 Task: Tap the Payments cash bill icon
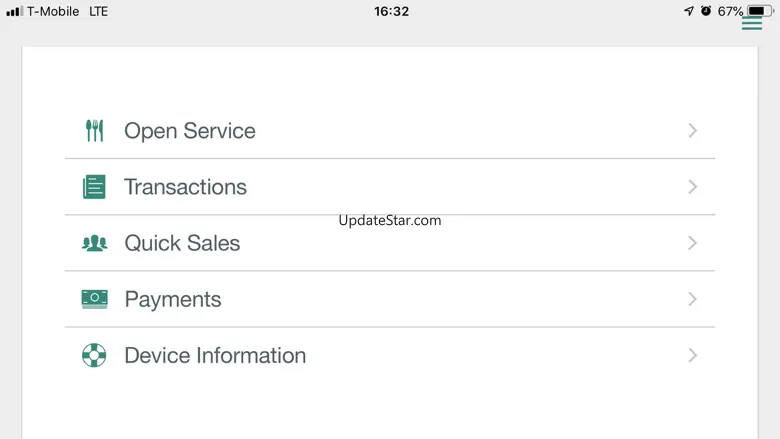click(94, 299)
